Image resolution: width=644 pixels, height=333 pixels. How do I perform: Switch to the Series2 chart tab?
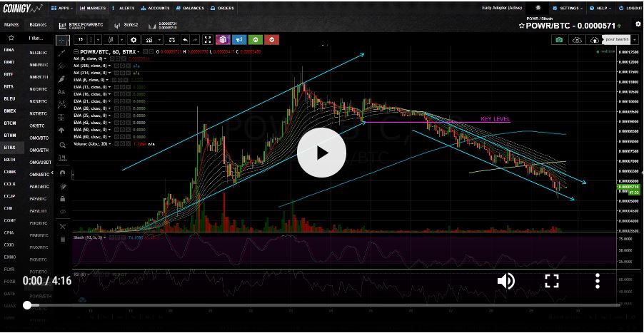pos(126,25)
